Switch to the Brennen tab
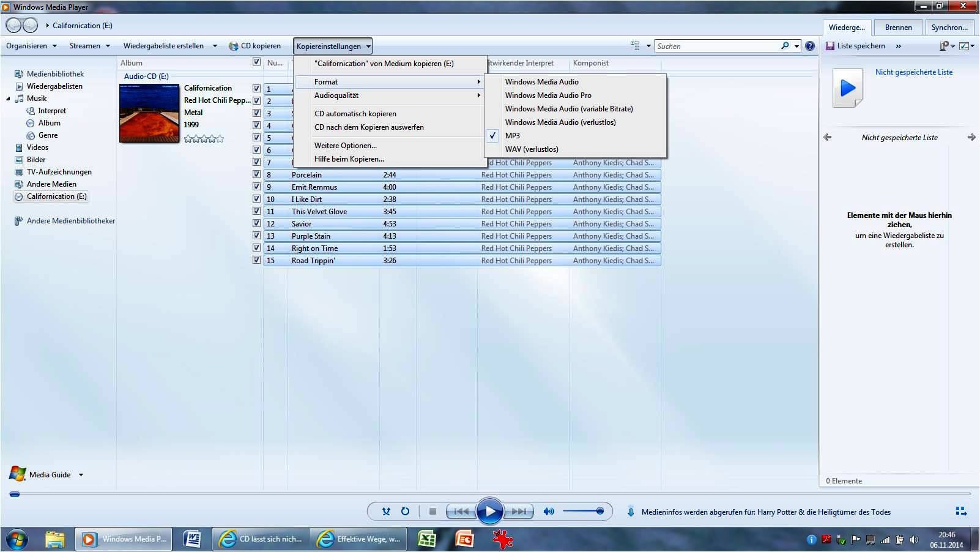 click(898, 27)
